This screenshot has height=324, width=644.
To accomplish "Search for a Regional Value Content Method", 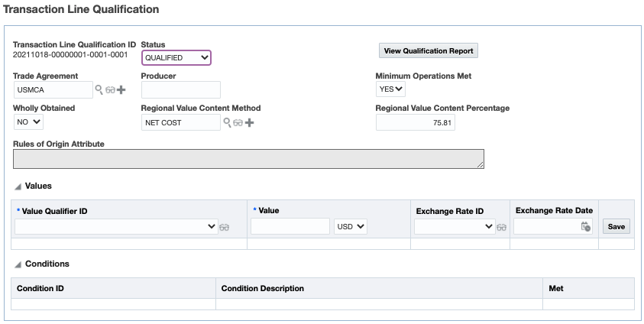I will tap(227, 122).
